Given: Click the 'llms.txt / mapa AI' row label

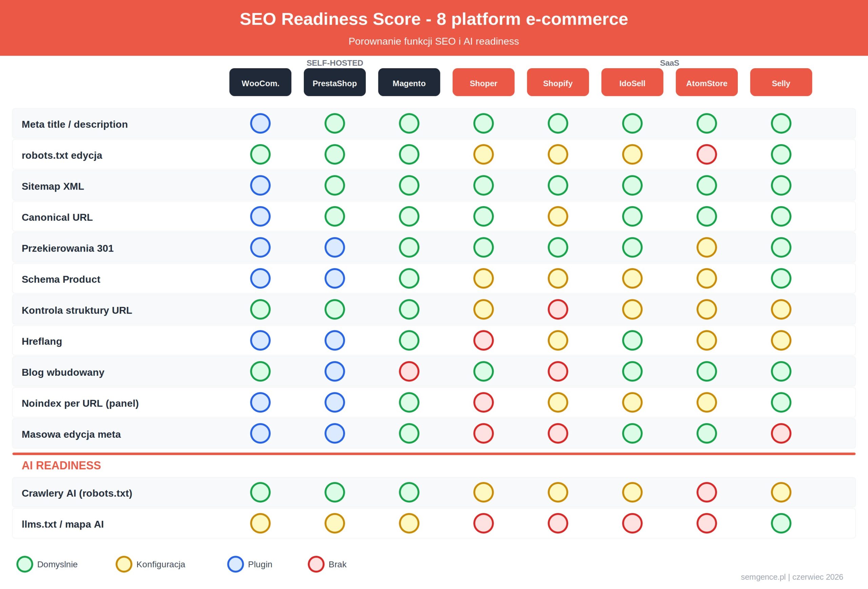Looking at the screenshot, I should pos(63,524).
